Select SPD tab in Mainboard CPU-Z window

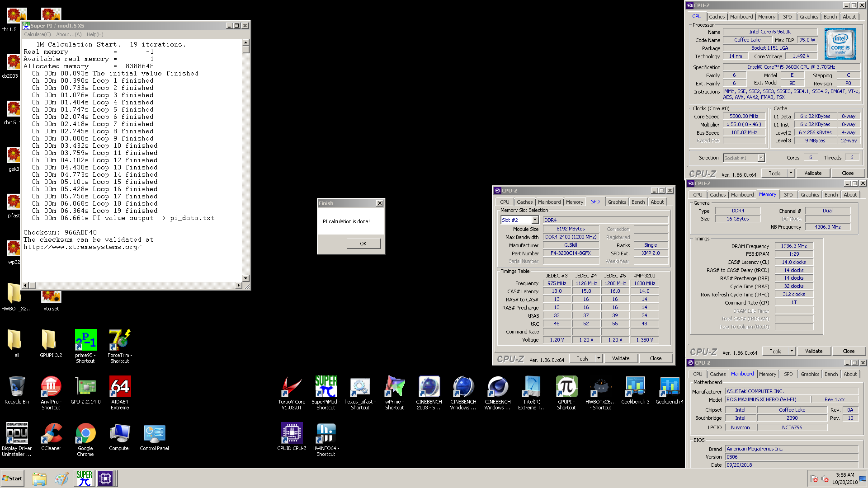[x=788, y=374]
